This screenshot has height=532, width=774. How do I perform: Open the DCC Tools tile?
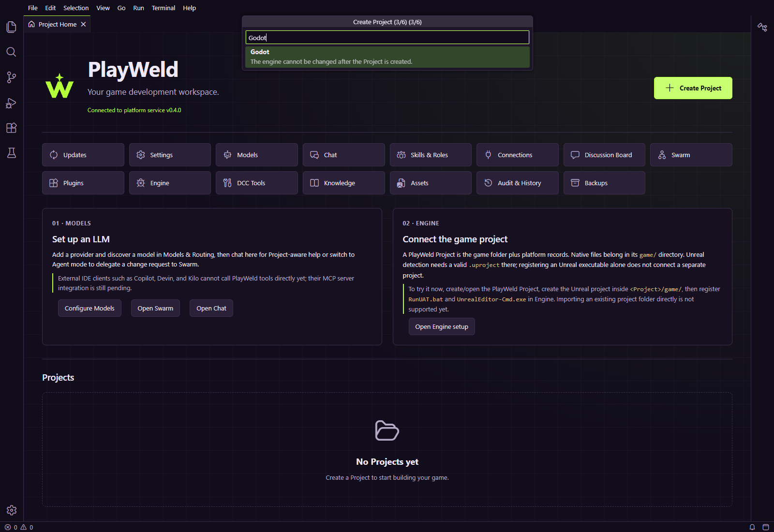point(257,183)
